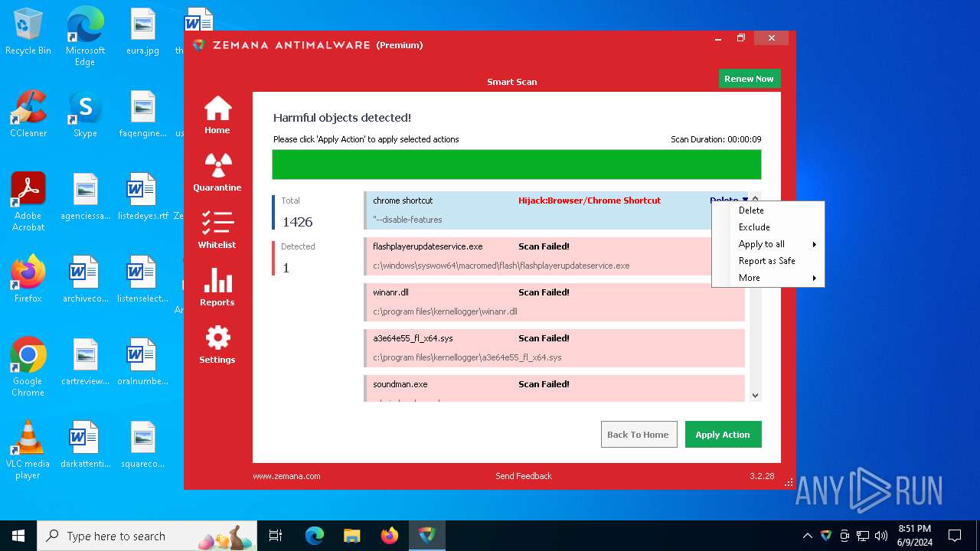Viewport: 980px width, 551px height.
Task: Select the winanr.dll result row
Action: click(554, 302)
